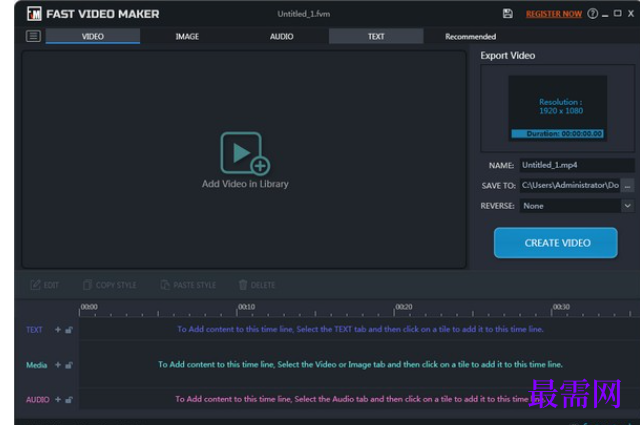Add item to Media track with plus
640x425 pixels.
(x=58, y=365)
